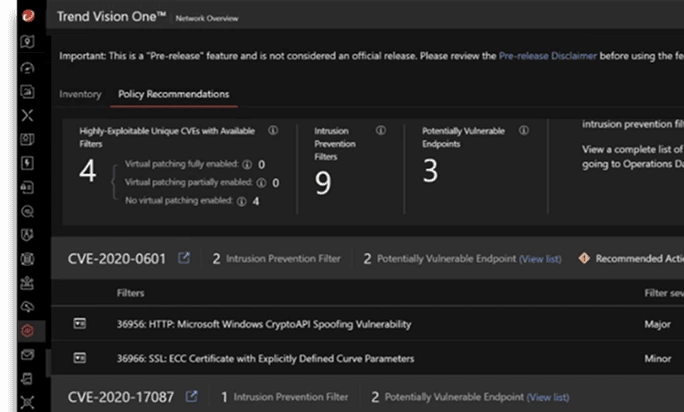Open external link icon next to CVE-2020-17087
The width and height of the screenshot is (684, 412).
pyautogui.click(x=192, y=396)
